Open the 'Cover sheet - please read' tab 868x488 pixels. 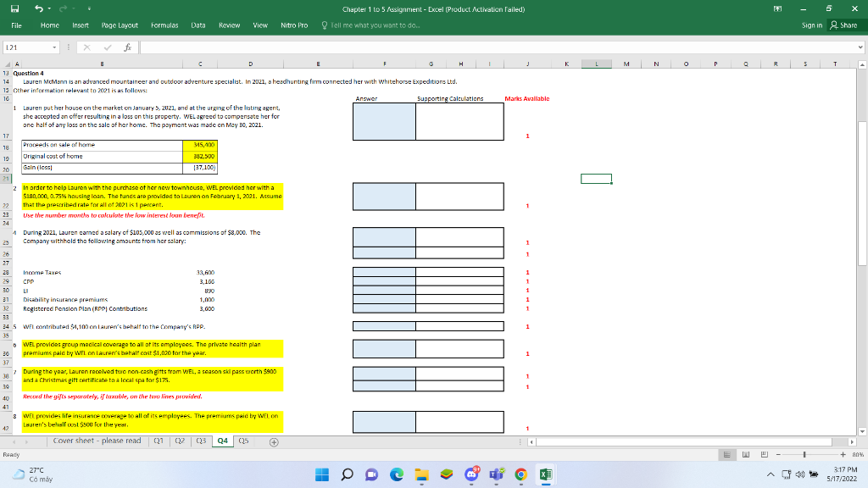[97, 441]
